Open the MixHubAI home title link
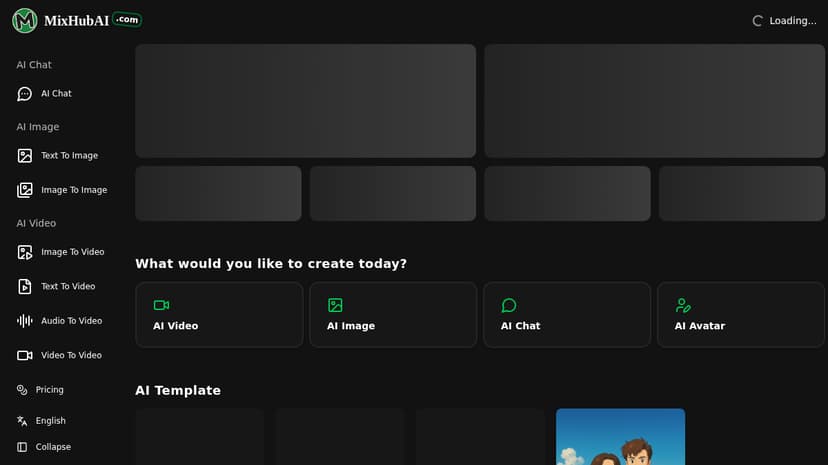 point(77,21)
